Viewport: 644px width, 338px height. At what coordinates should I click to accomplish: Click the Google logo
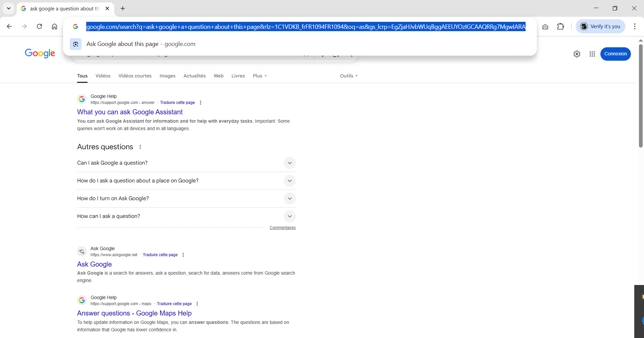point(40,53)
